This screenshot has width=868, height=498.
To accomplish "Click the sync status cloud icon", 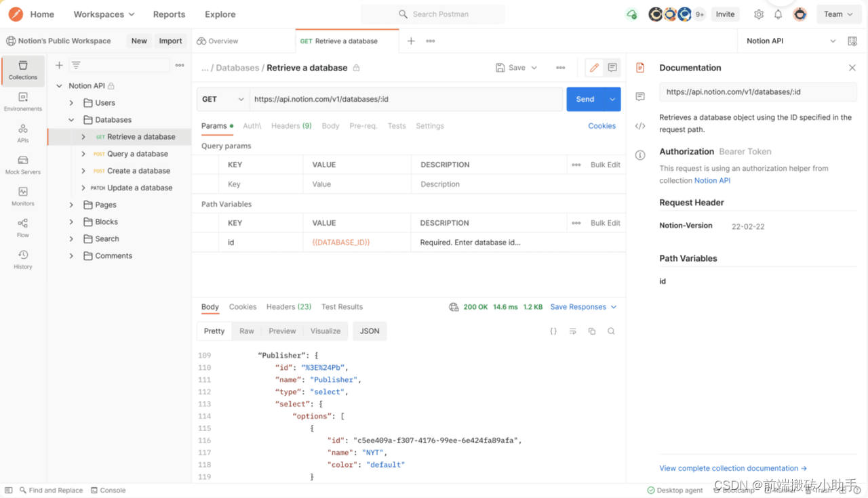I will (x=632, y=14).
